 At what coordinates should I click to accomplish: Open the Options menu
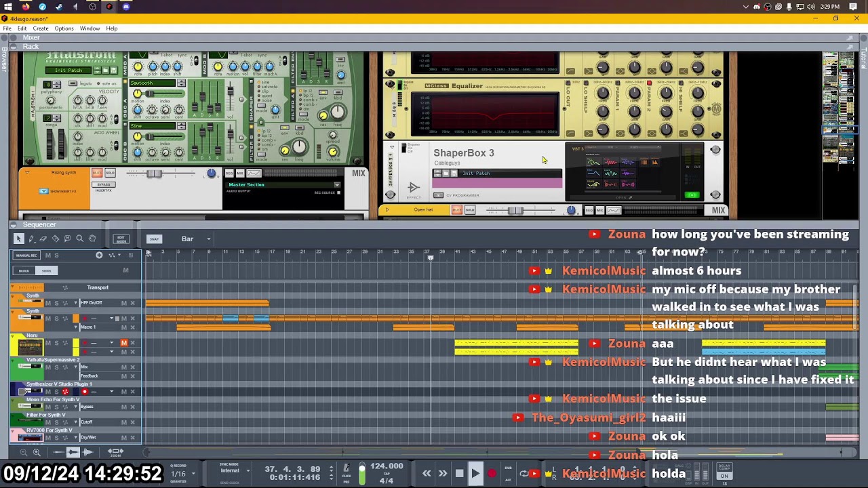(64, 28)
